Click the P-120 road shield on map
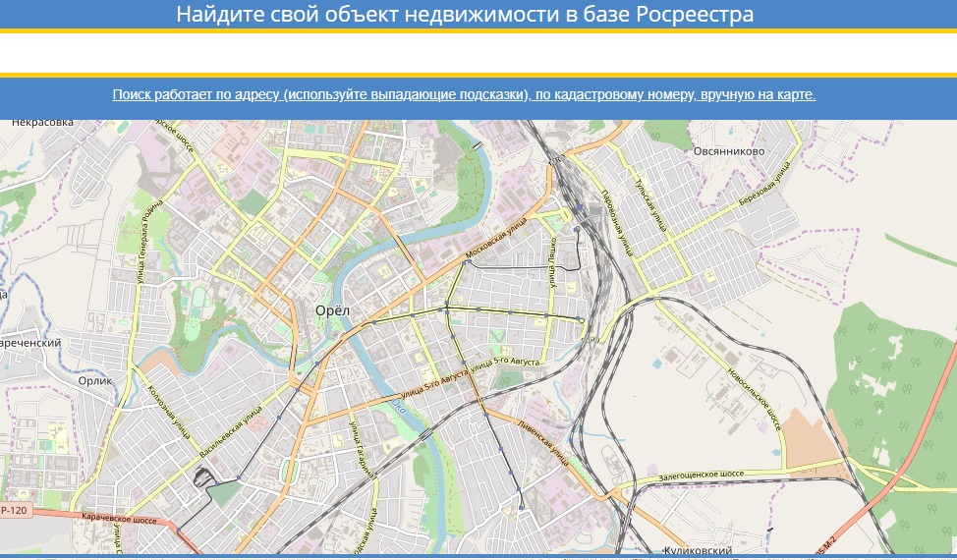The image size is (957, 560). [x=15, y=511]
